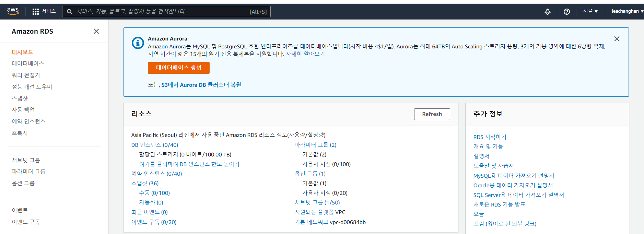Open 최근 이벤트 (0) link
Viewport: 644px width, 234px height.
point(149,212)
